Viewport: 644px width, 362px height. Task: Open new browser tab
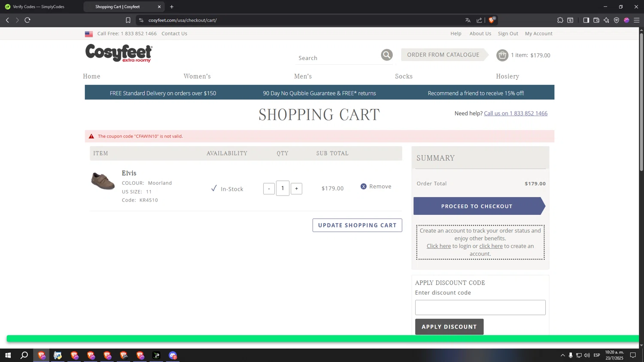pos(172,7)
